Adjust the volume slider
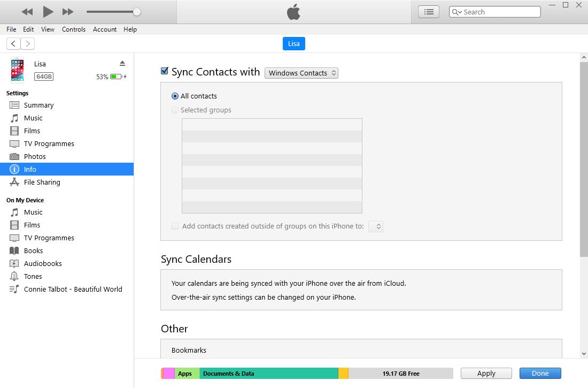Viewport: 588px width, 388px height. [x=136, y=11]
